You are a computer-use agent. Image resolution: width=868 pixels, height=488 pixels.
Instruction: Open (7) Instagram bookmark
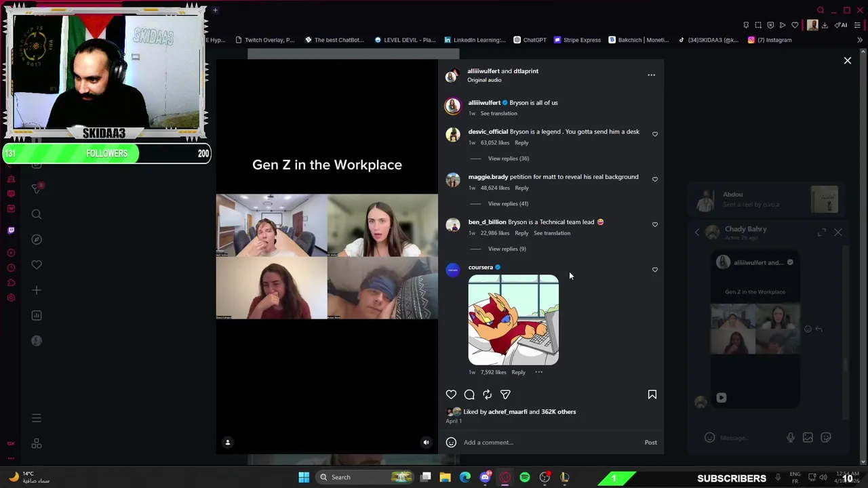[x=770, y=40]
